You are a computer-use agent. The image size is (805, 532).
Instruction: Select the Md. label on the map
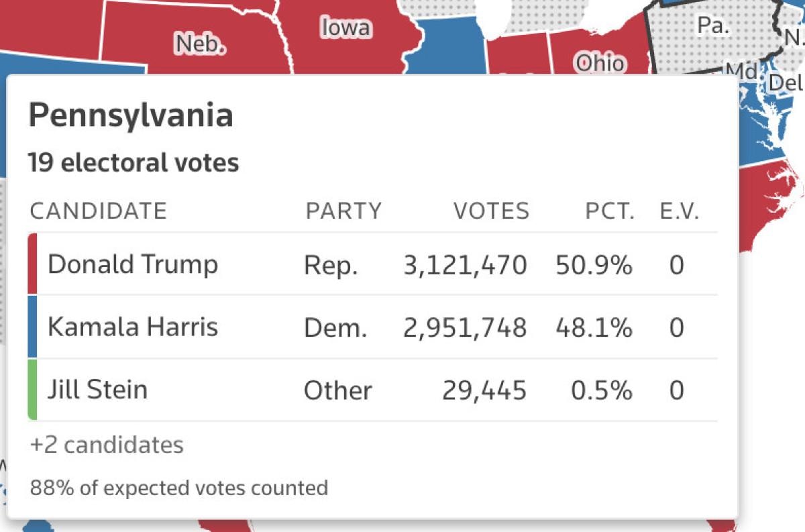(x=742, y=70)
